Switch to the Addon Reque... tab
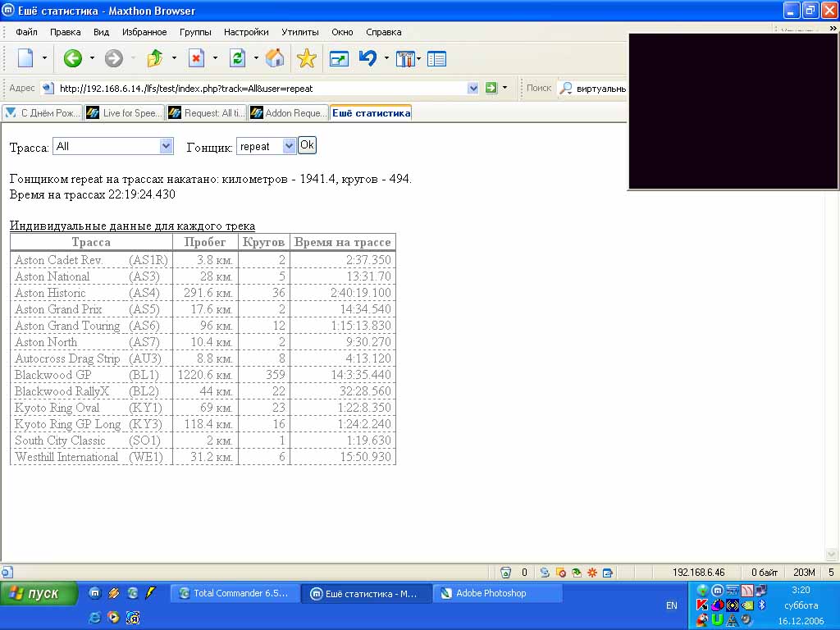The height and width of the screenshot is (630, 840). [x=288, y=113]
